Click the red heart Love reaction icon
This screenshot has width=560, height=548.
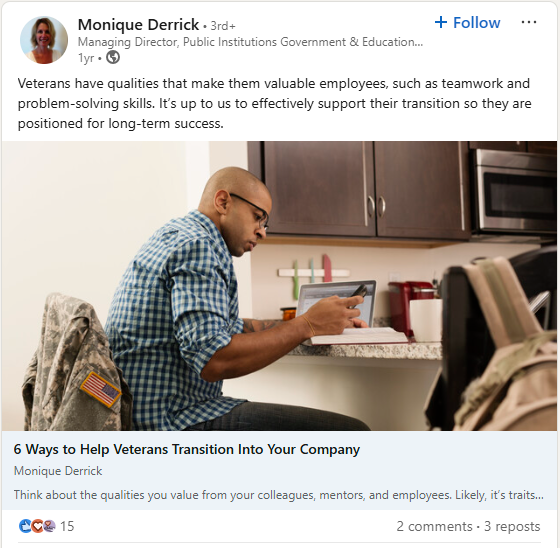(x=37, y=526)
